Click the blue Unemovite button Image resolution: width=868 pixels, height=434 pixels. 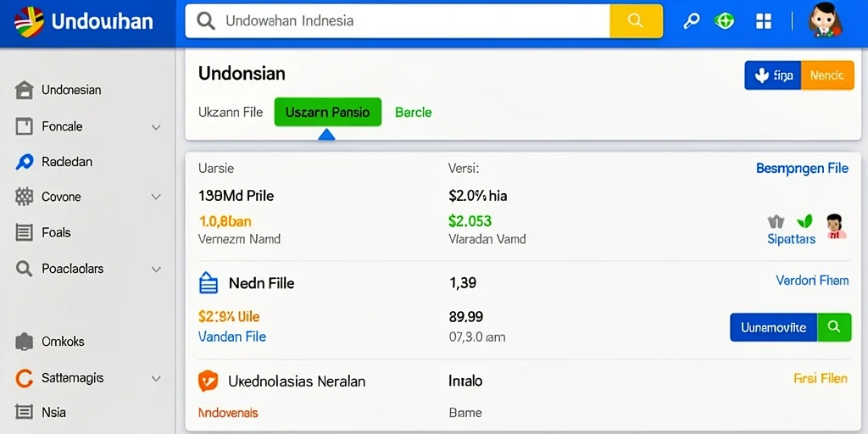(773, 327)
